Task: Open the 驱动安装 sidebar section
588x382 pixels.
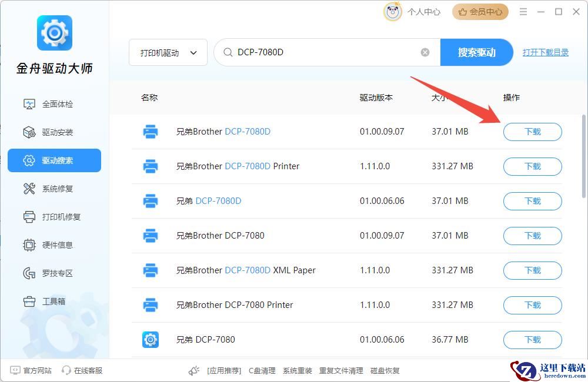Action: click(x=54, y=132)
